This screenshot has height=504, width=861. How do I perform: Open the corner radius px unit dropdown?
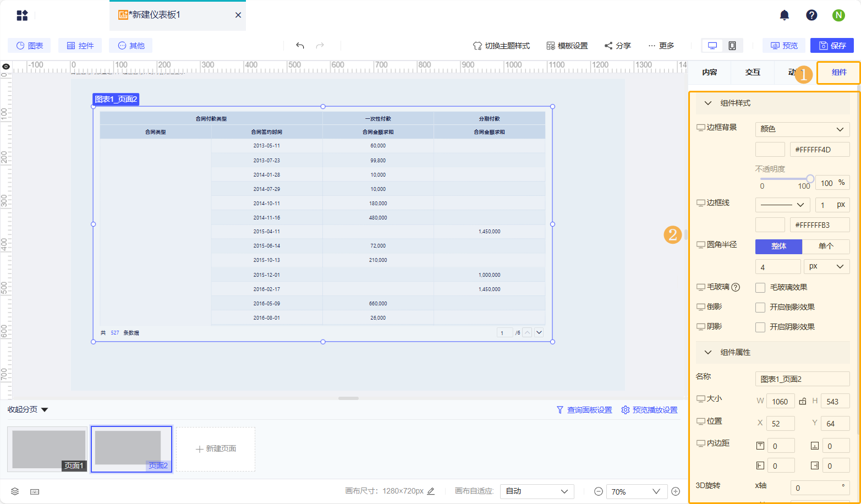tap(826, 267)
